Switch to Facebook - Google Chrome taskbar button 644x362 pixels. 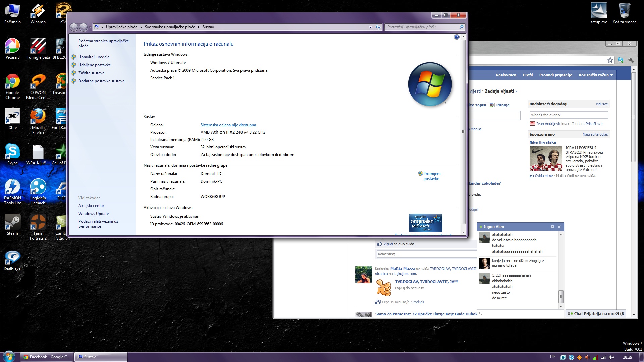[x=47, y=357]
